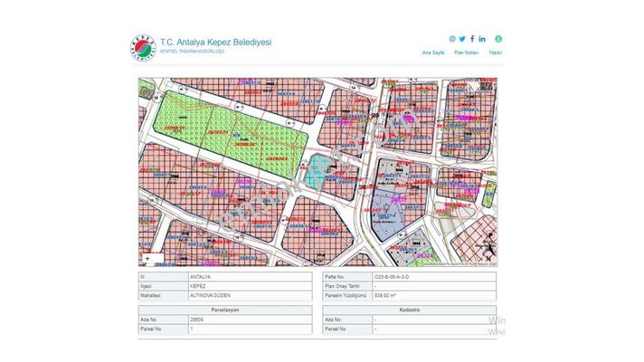
Task: Select the ALTINOVA DÜDEN value cell
Action: click(x=250, y=295)
